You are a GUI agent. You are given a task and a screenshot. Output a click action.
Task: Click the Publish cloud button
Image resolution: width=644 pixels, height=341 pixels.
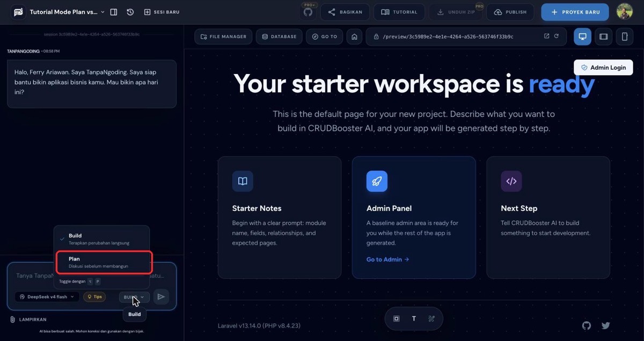click(x=510, y=12)
